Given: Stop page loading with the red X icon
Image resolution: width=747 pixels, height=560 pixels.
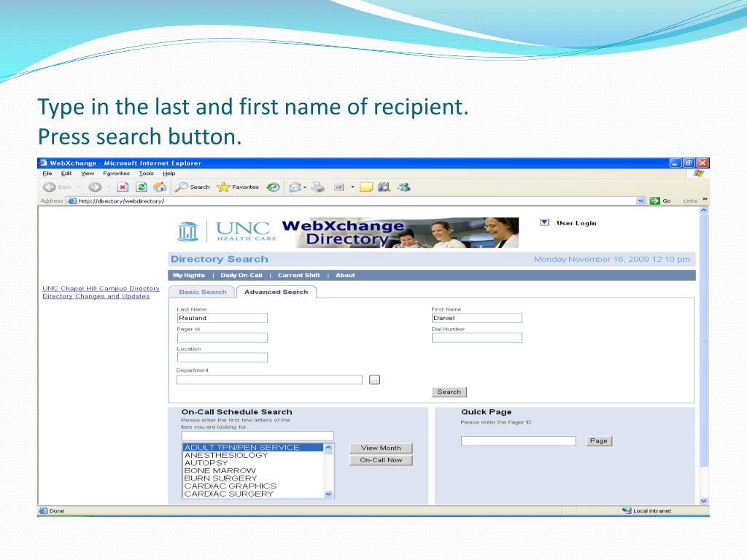Looking at the screenshot, I should click(123, 187).
